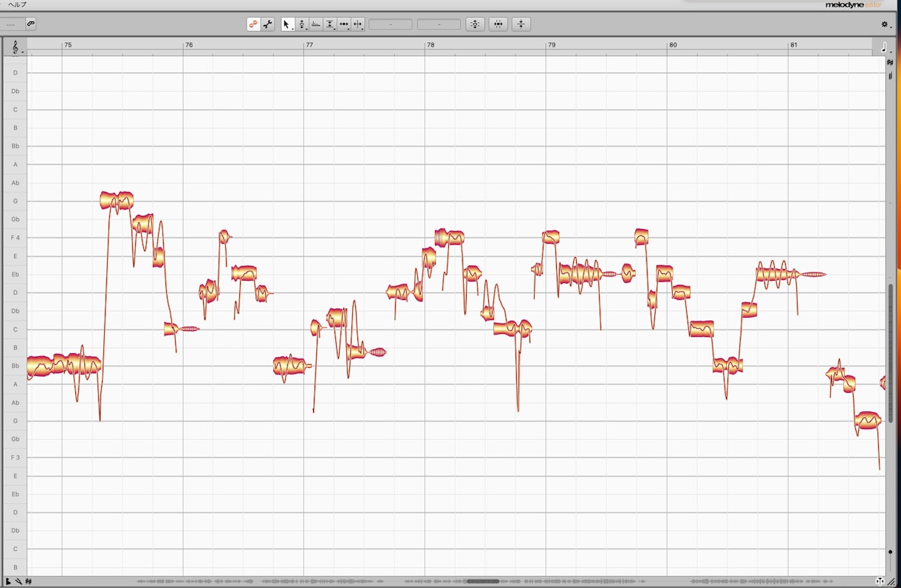The width and height of the screenshot is (901, 588).
Task: Click the first empty inspector value field
Action: [x=391, y=24]
